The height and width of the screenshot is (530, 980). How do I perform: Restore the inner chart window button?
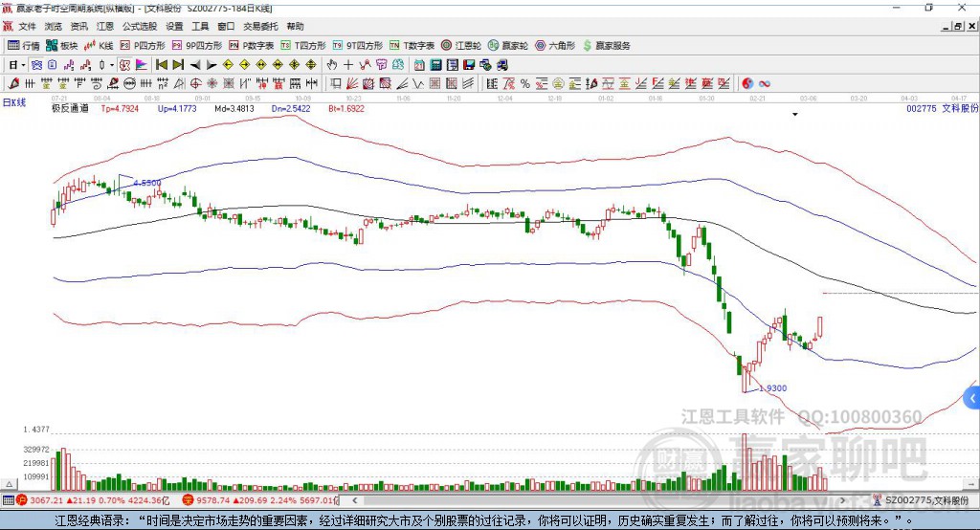957,26
